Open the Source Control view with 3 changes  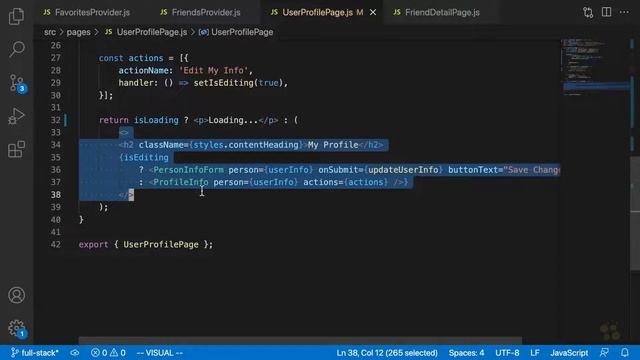[x=17, y=83]
